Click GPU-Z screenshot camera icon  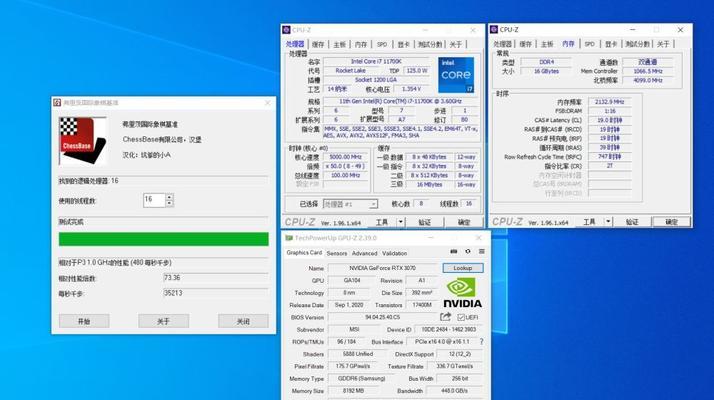[x=454, y=251]
